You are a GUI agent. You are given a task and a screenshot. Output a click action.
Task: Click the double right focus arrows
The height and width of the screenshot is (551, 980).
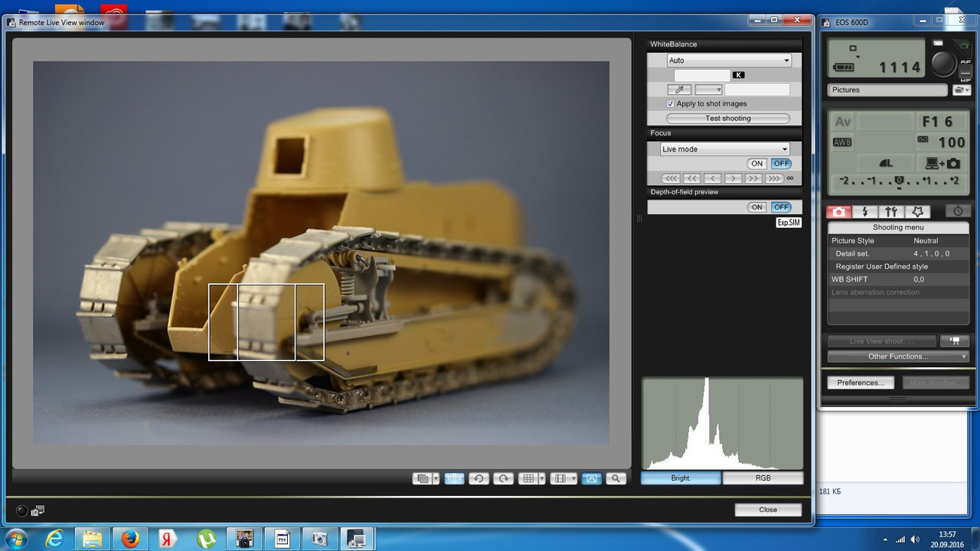pos(753,178)
